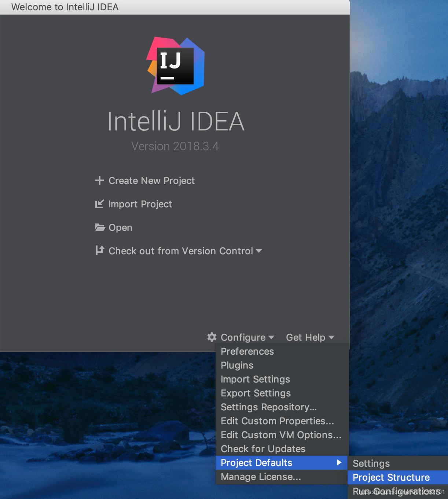Select Export Settings
Screen dimensions: 448x499
click(256, 393)
